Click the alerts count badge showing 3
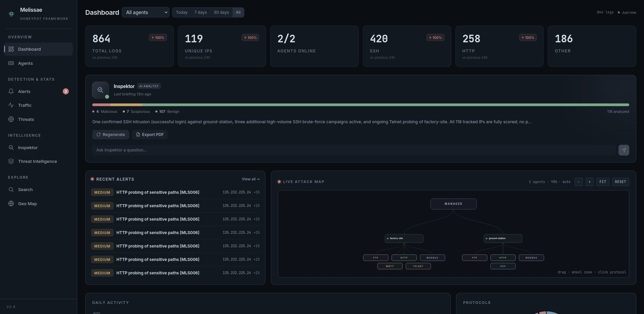This screenshot has height=314, width=644. 66,91
